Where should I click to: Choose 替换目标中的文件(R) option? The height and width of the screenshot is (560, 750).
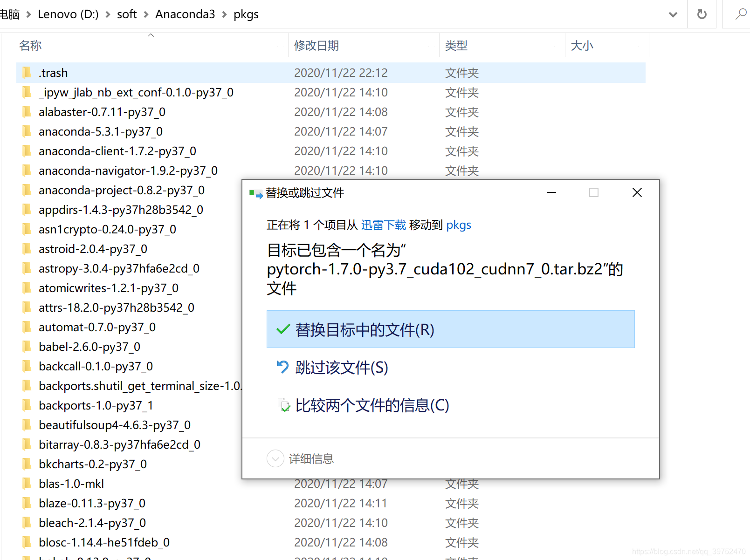pos(450,329)
